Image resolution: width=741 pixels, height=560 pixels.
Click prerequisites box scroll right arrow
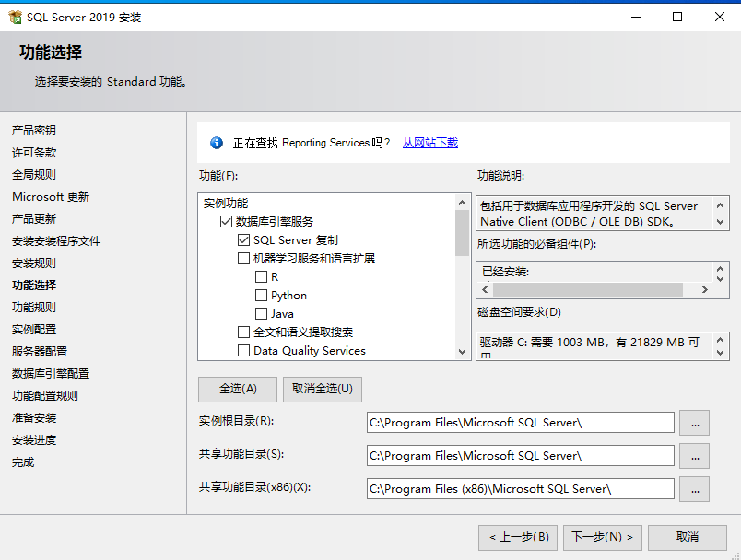(705, 289)
